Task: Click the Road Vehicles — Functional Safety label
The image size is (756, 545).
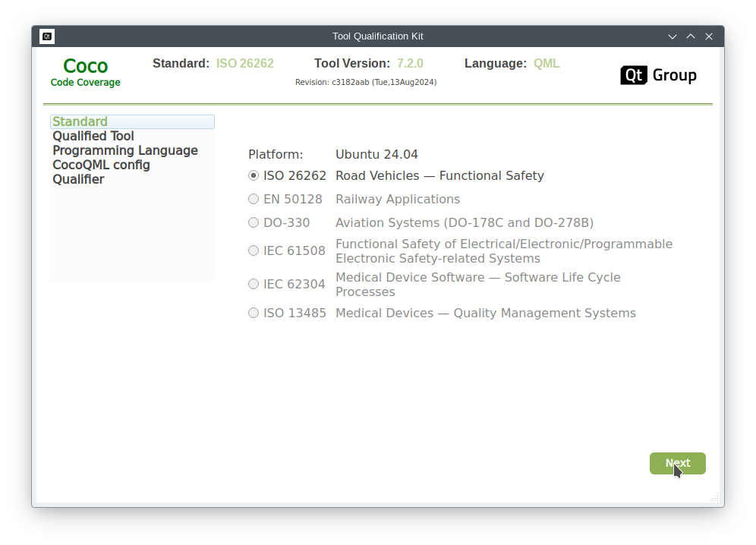Action: coord(439,175)
